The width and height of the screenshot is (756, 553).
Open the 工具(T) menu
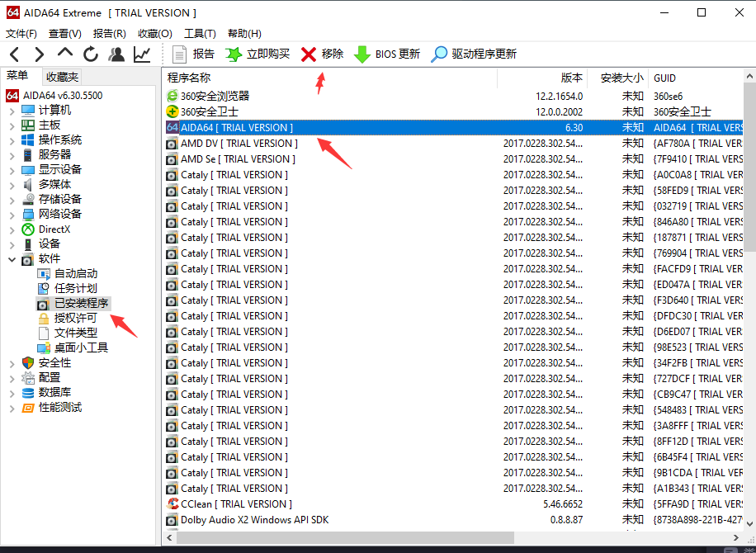tap(200, 34)
